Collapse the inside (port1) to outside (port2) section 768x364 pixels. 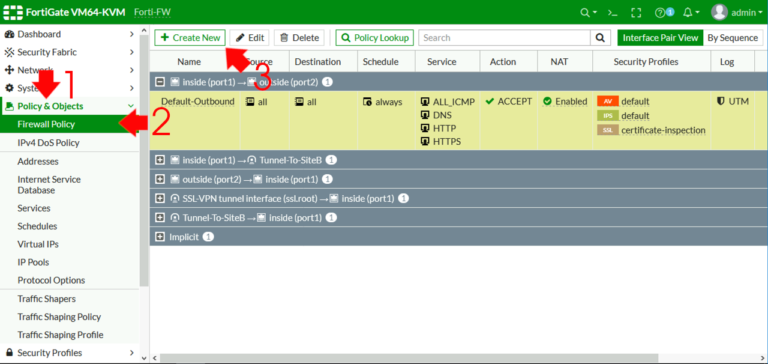click(160, 82)
